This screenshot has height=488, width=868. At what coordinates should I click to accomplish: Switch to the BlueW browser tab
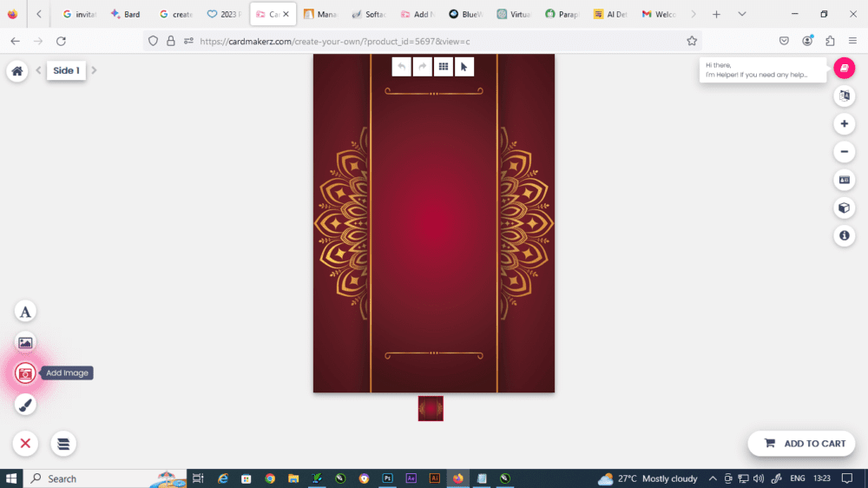[466, 15]
